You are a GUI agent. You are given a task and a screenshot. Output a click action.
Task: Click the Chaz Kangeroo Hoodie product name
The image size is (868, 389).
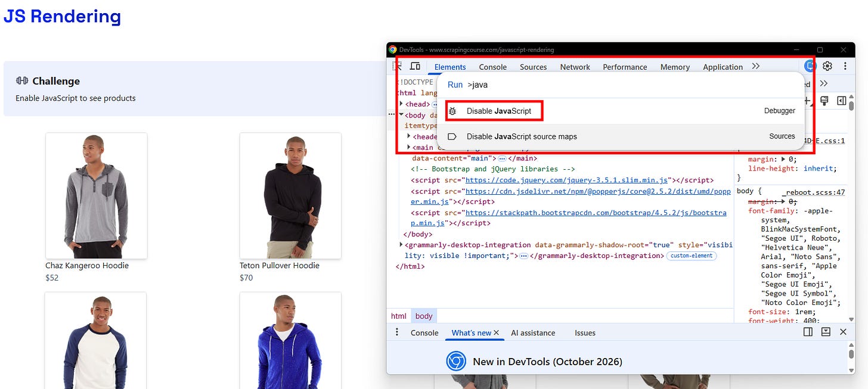click(87, 266)
